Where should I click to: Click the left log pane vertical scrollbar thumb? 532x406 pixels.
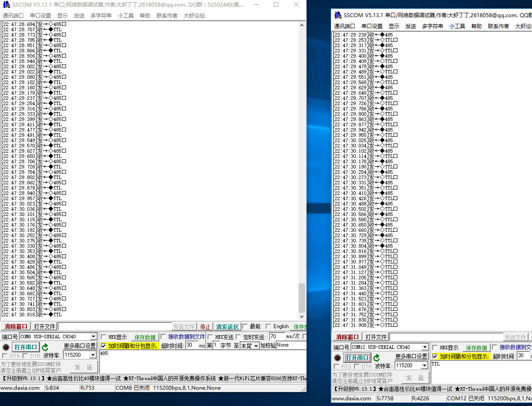point(302,298)
